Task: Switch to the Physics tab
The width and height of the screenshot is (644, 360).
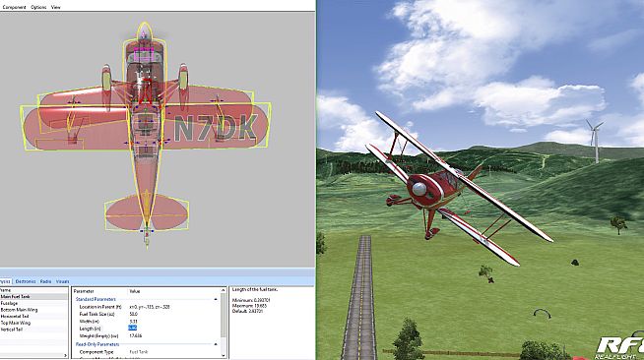Action: [x=5, y=281]
